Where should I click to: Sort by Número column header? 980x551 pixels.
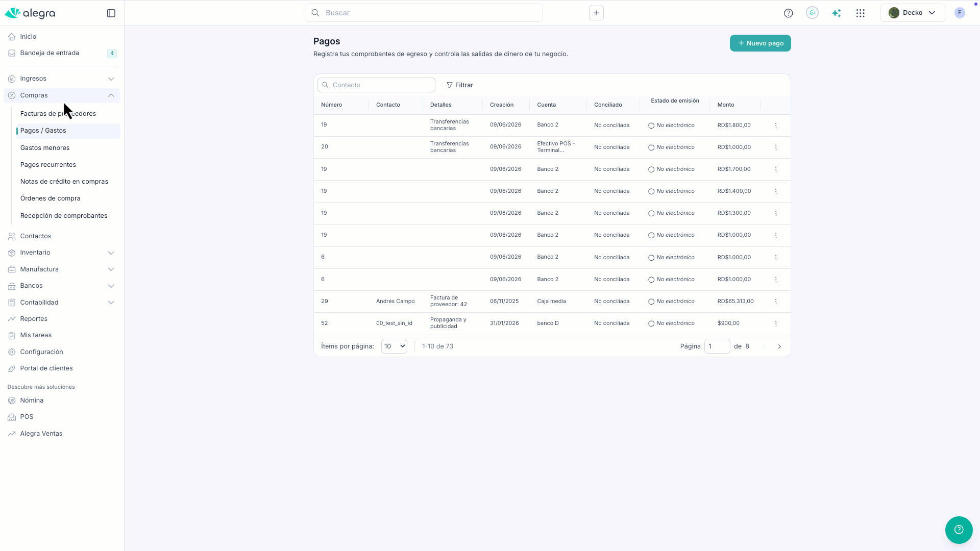pyautogui.click(x=332, y=105)
